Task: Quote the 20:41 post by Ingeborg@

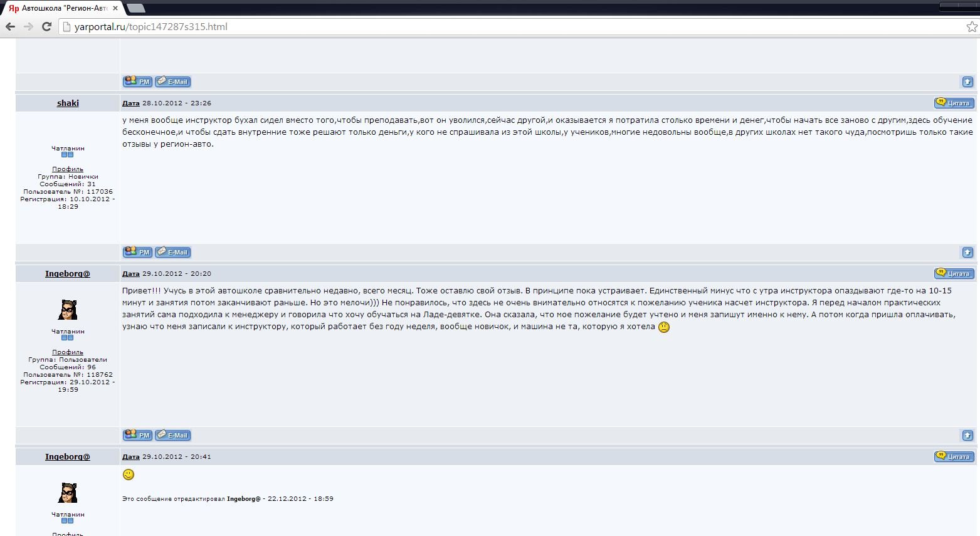Action: coord(954,456)
